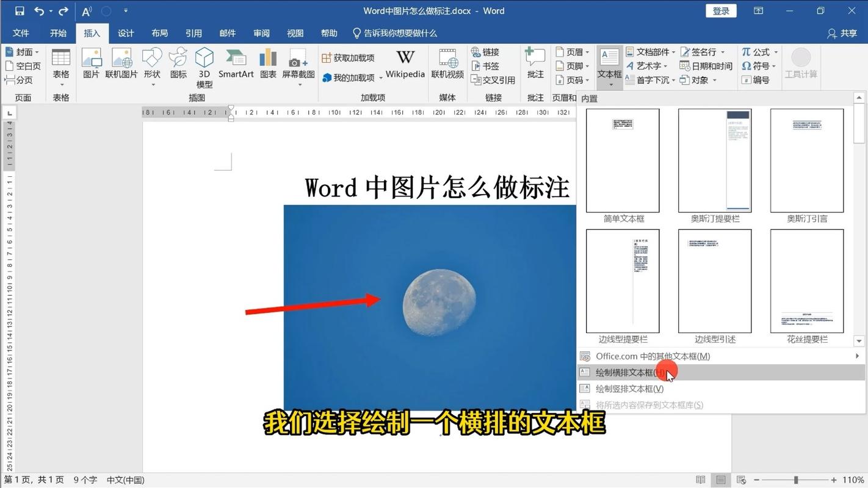The height and width of the screenshot is (488, 868).
Task: Switch to the 开始 Home tab
Action: [58, 34]
